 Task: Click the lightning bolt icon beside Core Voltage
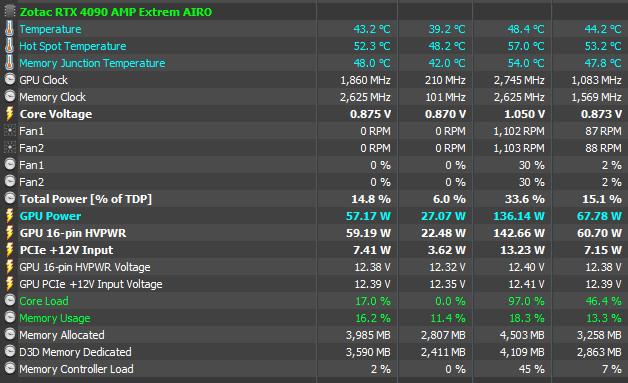[10, 114]
